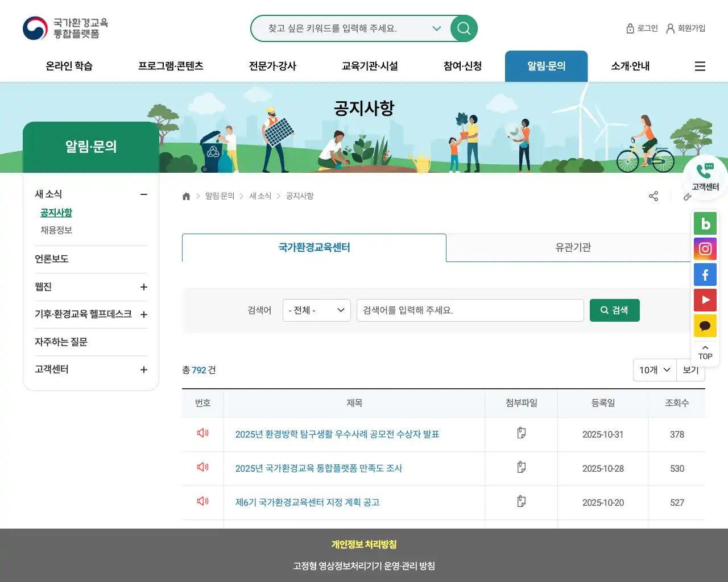Open the Facebook icon in the side bar
Screen dimensions: 728x582
pyautogui.click(x=705, y=275)
